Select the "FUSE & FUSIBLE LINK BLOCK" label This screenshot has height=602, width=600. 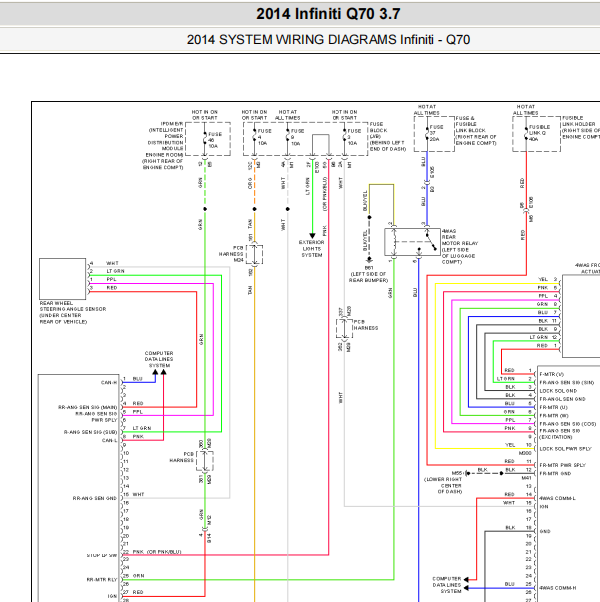coord(476,131)
